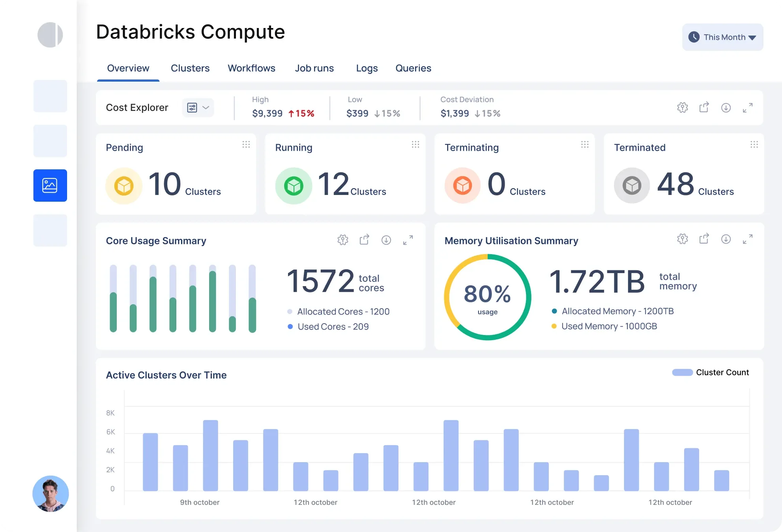Image resolution: width=782 pixels, height=532 pixels.
Task: Download Core Usage Summary chart
Action: [x=386, y=240]
